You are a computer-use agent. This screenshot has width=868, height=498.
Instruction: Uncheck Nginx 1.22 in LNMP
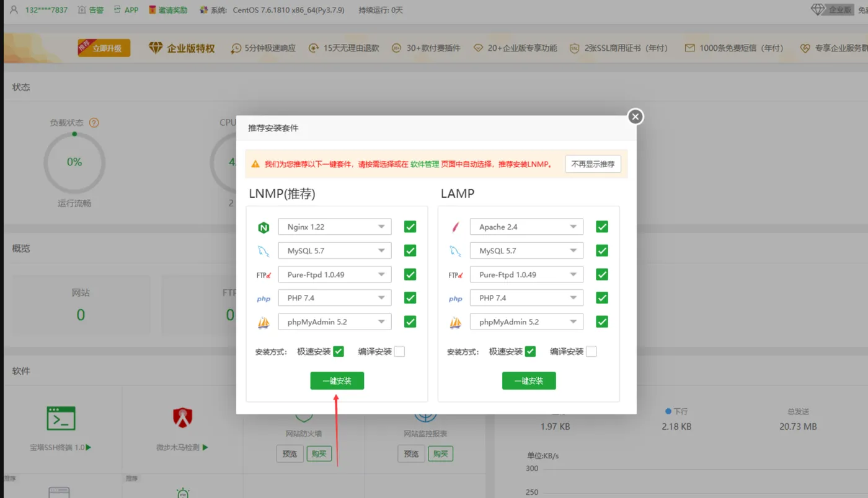[x=410, y=227]
